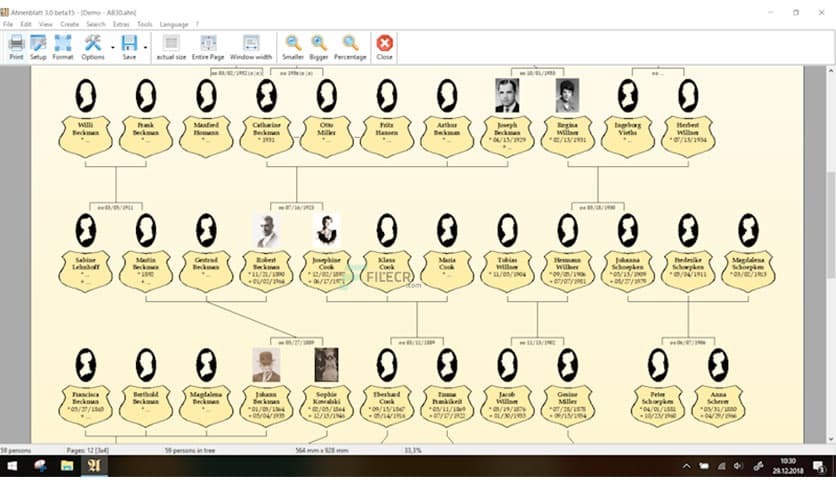Click Robert Beckman's portrait photo
The width and height of the screenshot is (836, 484).
pos(266,231)
